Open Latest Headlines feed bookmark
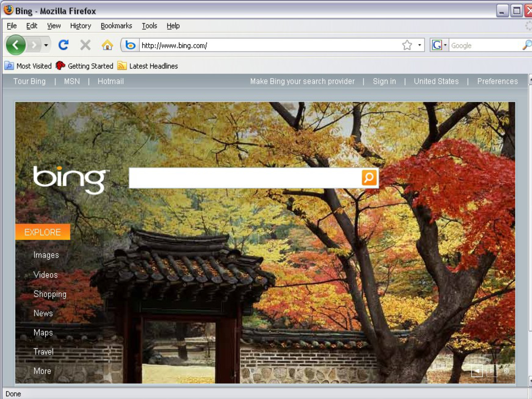 (147, 66)
